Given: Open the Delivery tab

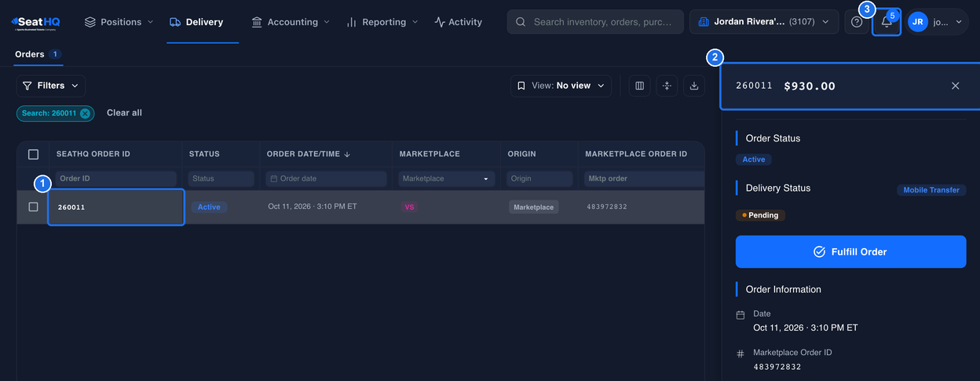Looking at the screenshot, I should [x=196, y=22].
